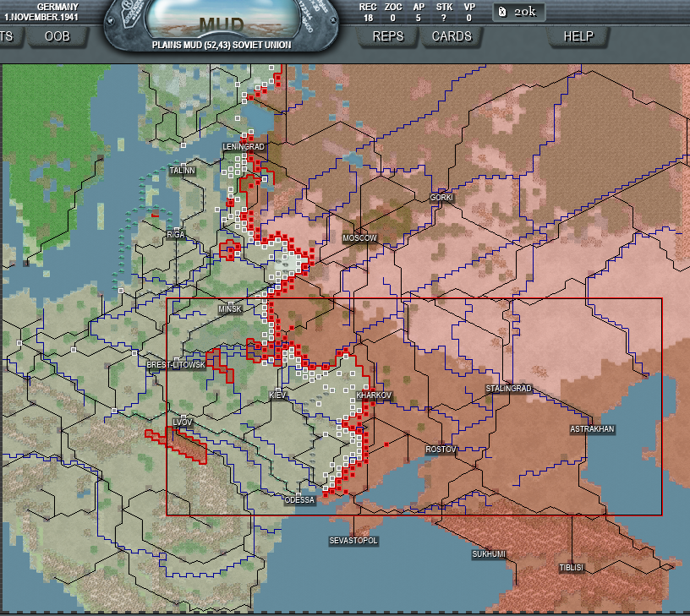Click the Gorki city label

click(441, 198)
